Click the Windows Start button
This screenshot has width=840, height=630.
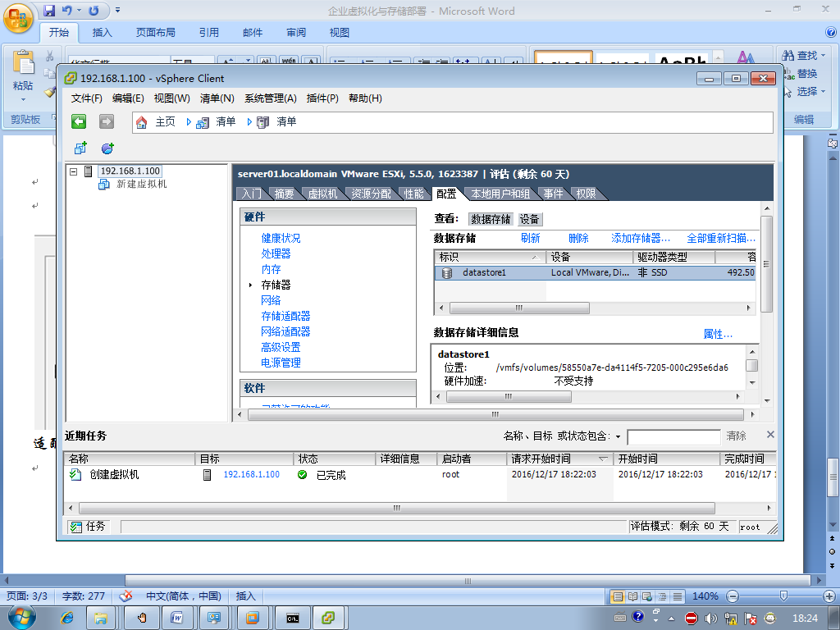tap(21, 618)
